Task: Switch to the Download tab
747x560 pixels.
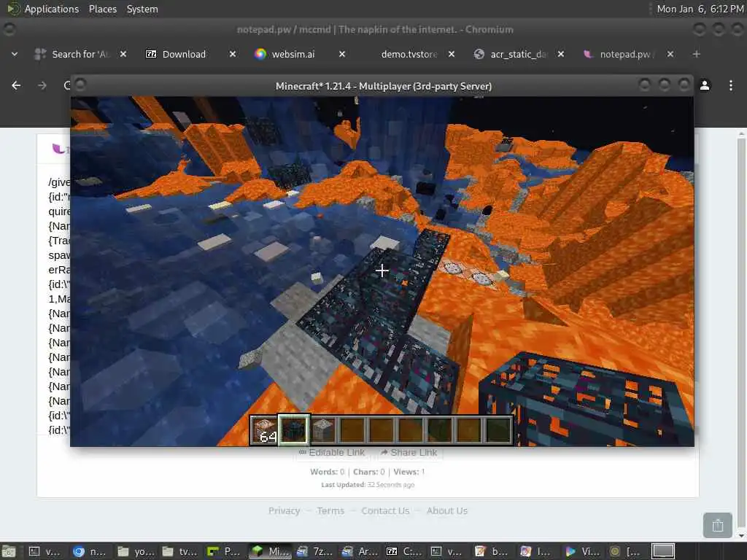Action: (x=184, y=54)
